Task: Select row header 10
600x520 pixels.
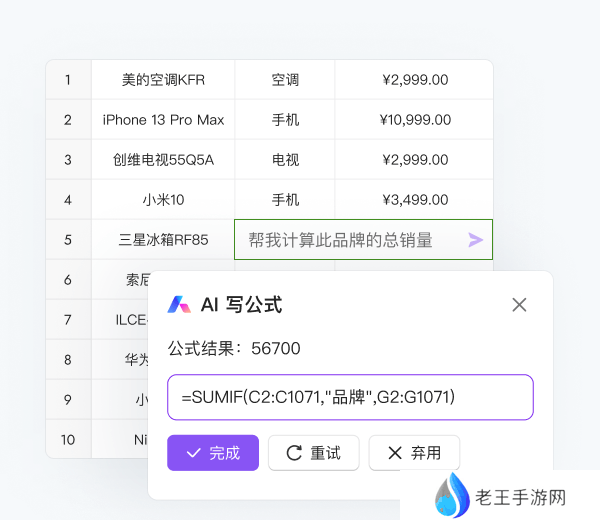Action: (68, 440)
